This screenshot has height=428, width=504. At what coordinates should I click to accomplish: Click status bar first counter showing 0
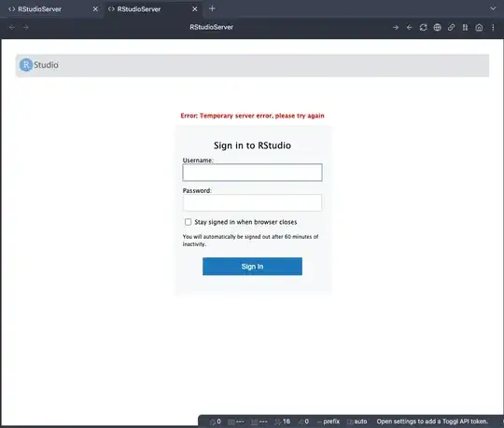point(216,421)
